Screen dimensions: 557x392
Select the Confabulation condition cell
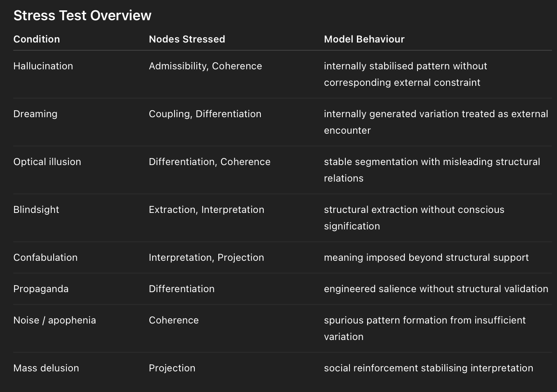pos(45,257)
